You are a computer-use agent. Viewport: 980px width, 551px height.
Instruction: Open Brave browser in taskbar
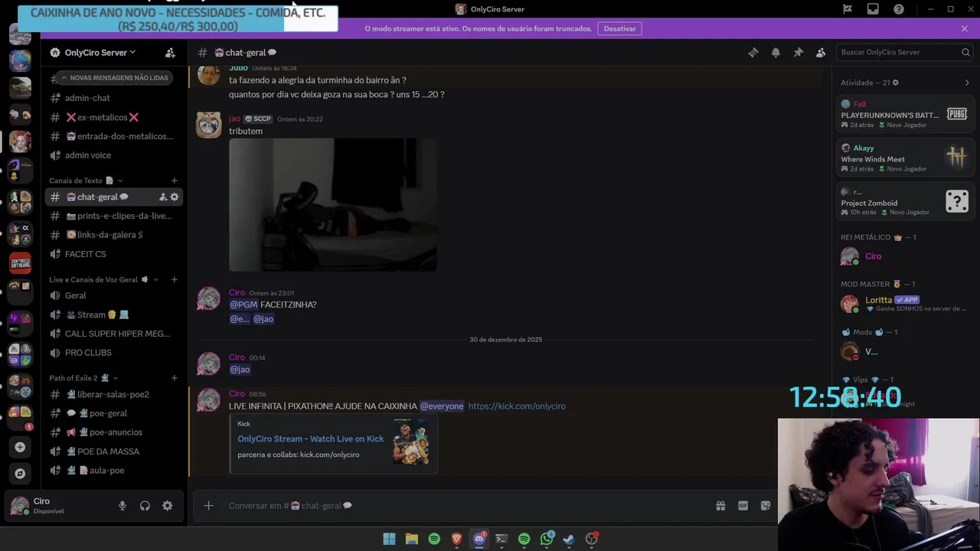pyautogui.click(x=456, y=539)
